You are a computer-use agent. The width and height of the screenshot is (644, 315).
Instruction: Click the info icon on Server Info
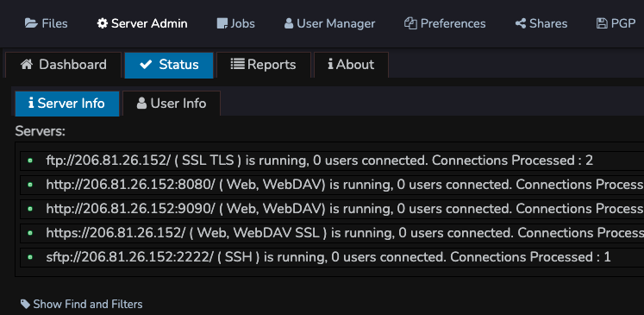pyautogui.click(x=31, y=103)
